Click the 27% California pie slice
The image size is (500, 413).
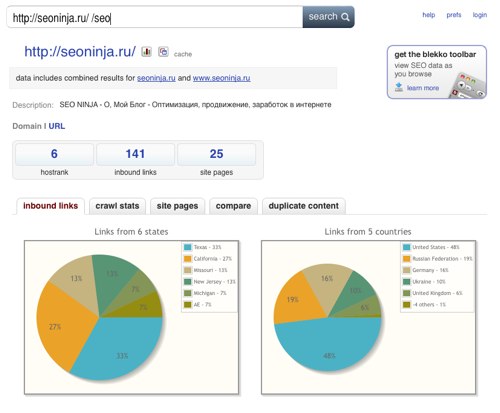(x=62, y=327)
